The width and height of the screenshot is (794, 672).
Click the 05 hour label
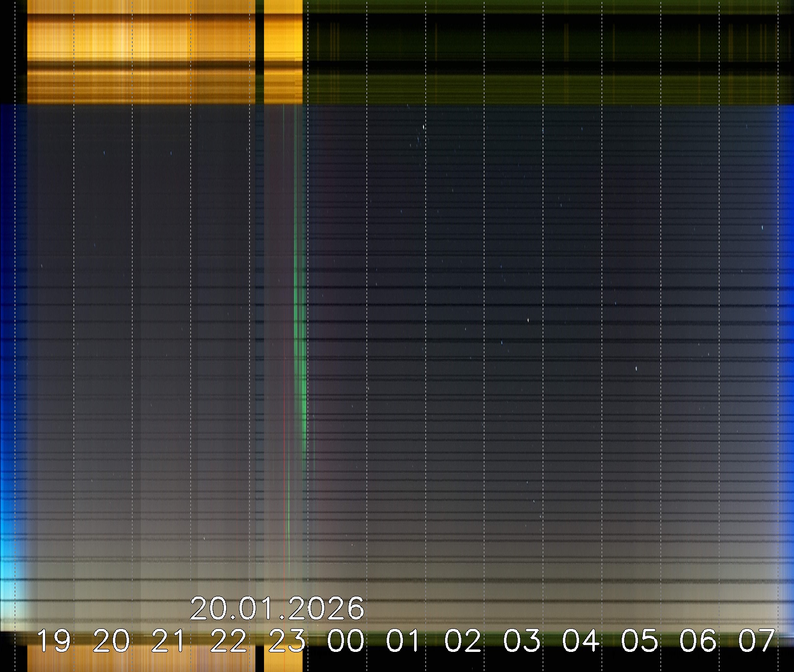pos(639,641)
